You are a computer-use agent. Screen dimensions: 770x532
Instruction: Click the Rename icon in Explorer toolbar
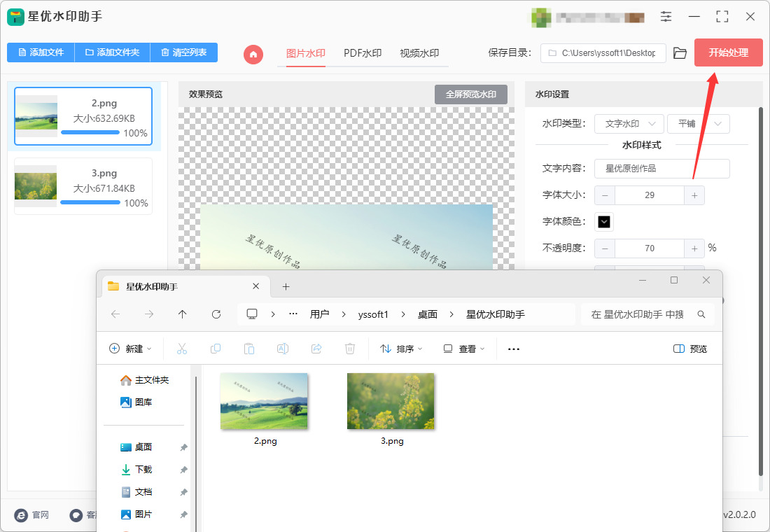coord(283,349)
